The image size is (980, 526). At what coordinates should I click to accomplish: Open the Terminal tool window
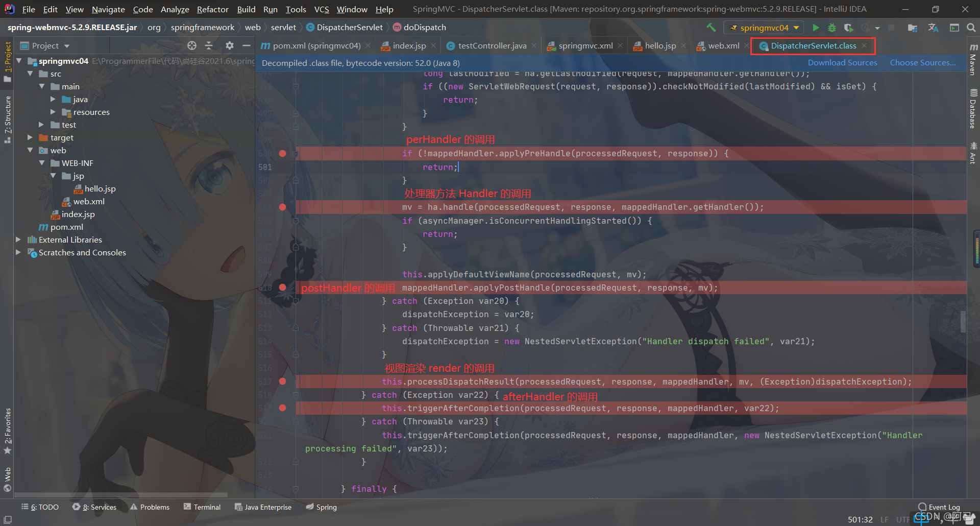202,507
